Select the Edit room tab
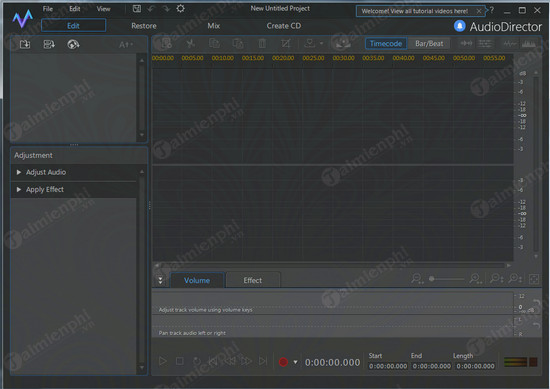 pos(73,26)
